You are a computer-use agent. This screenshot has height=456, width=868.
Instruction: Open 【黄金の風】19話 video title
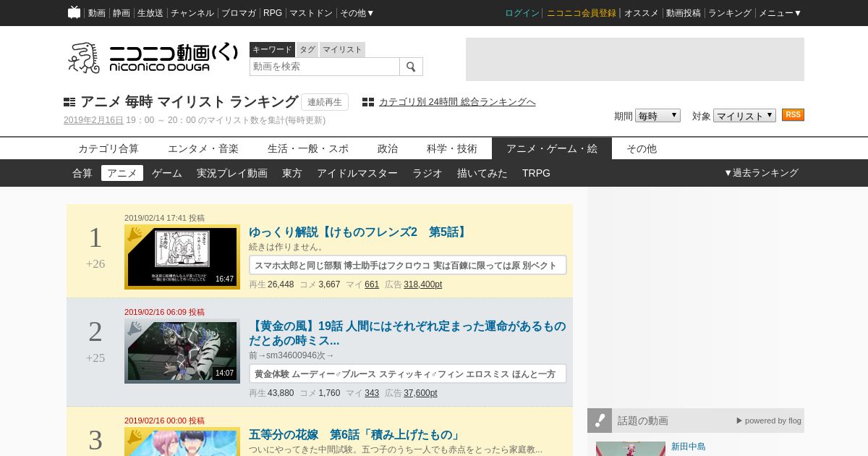click(x=407, y=334)
